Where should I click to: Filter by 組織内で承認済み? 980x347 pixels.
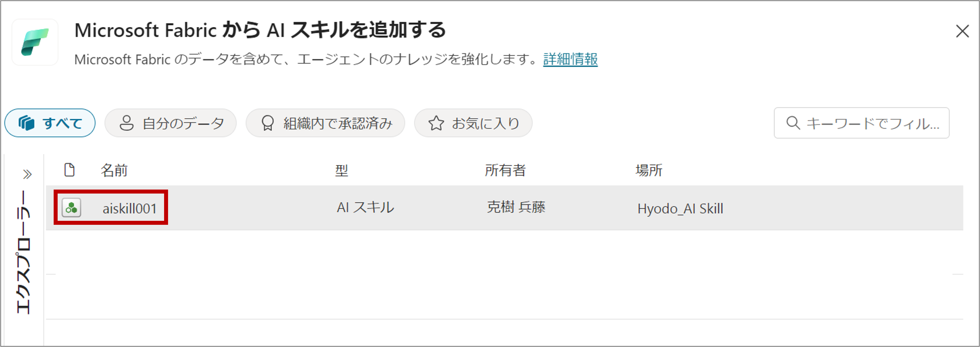(325, 123)
